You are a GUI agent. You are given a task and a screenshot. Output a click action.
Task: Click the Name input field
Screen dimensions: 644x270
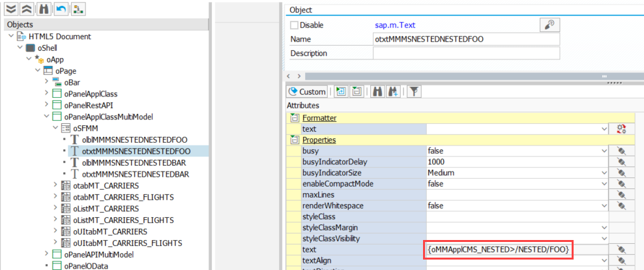tap(466, 39)
